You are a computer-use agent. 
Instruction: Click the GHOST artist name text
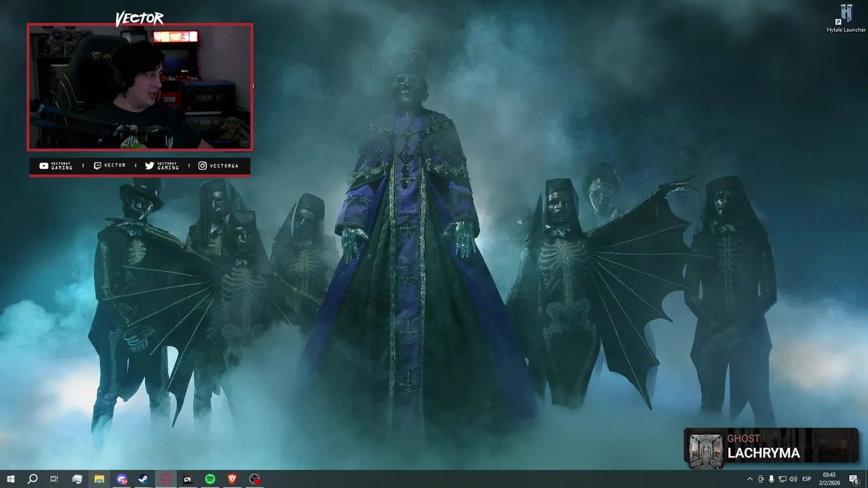click(744, 439)
